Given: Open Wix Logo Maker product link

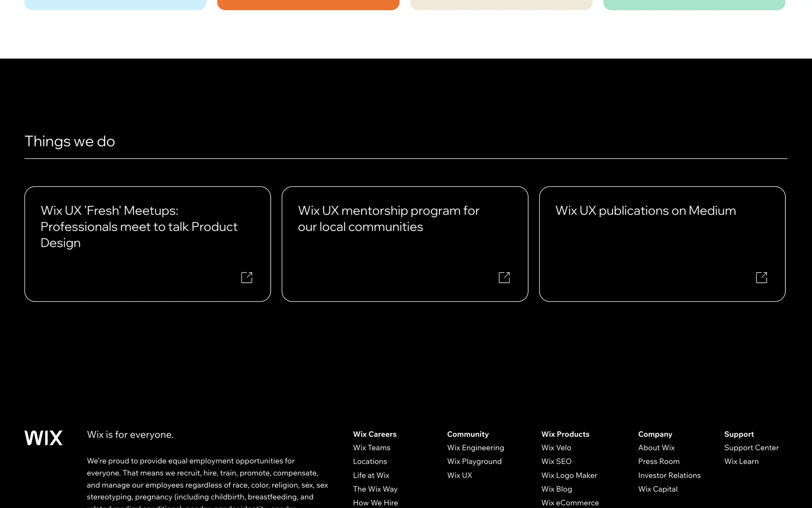Looking at the screenshot, I should [x=569, y=475].
